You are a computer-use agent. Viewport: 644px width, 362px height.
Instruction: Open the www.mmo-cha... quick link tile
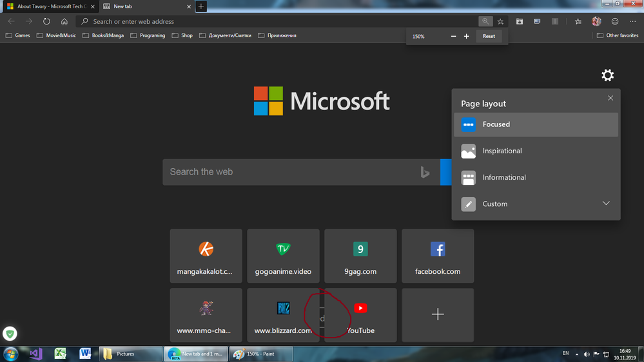coord(206,315)
